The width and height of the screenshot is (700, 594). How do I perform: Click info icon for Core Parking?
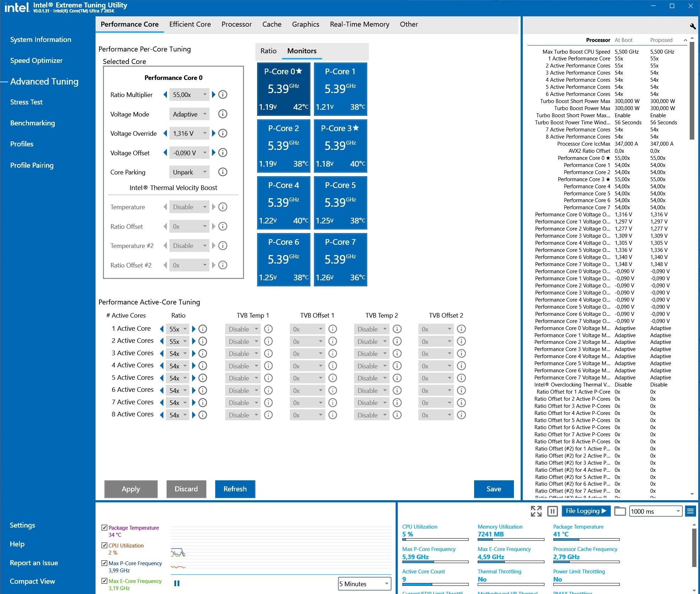pyautogui.click(x=223, y=172)
